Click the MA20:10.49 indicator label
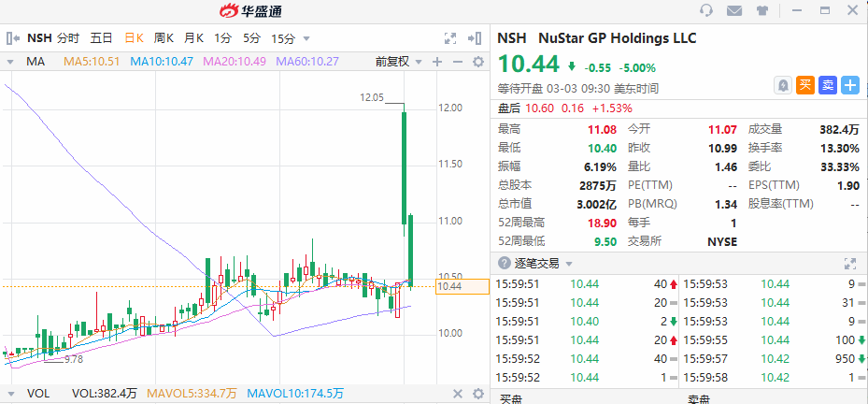Image resolution: width=868 pixels, height=404 pixels. point(235,62)
